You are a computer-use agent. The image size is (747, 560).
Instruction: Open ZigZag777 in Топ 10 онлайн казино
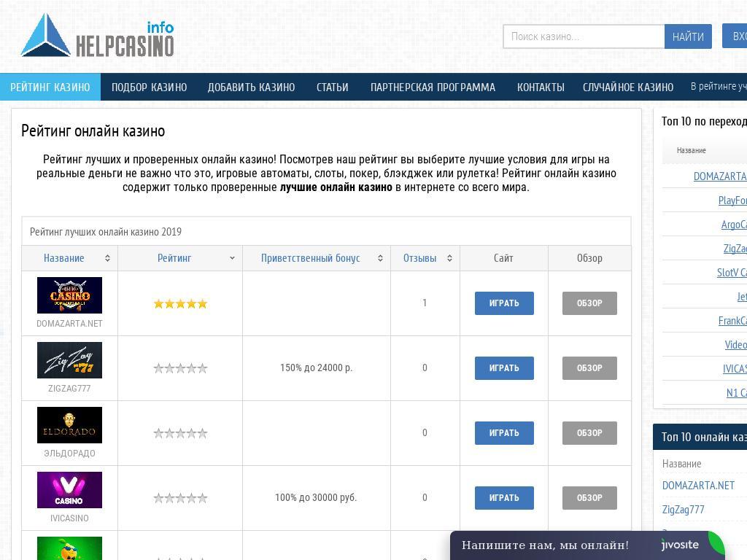point(683,510)
